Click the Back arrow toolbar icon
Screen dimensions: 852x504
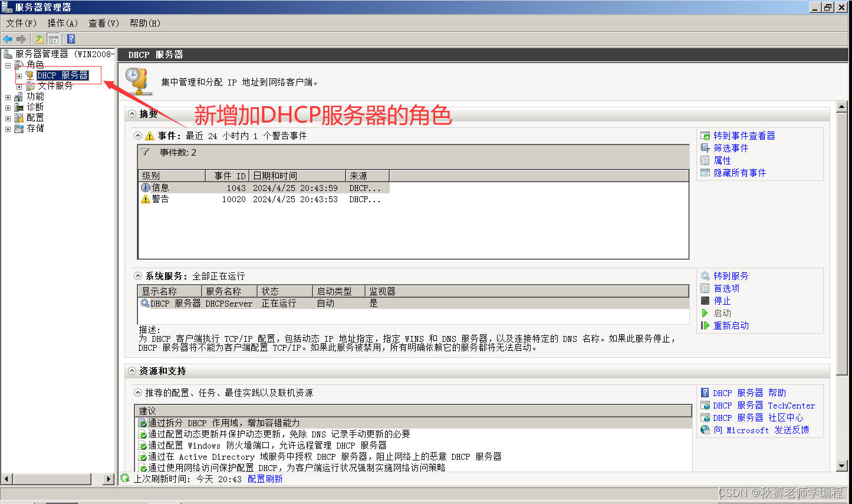pyautogui.click(x=8, y=39)
